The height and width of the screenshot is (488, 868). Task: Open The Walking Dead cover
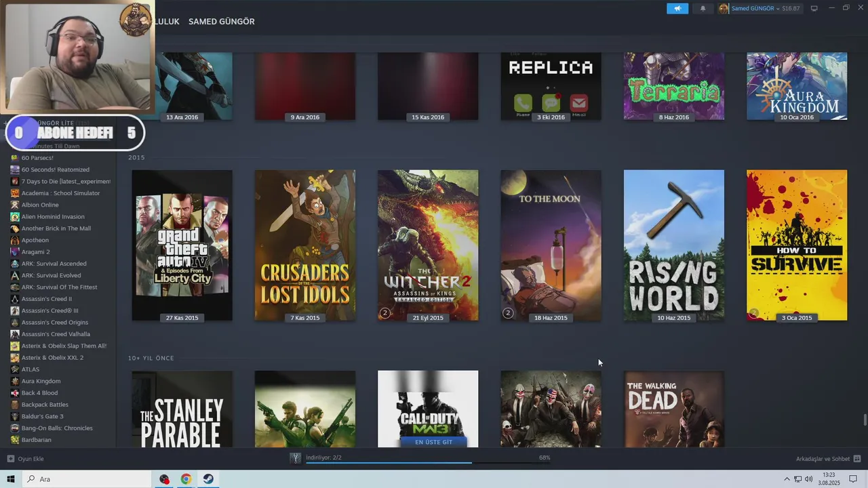[x=673, y=409]
